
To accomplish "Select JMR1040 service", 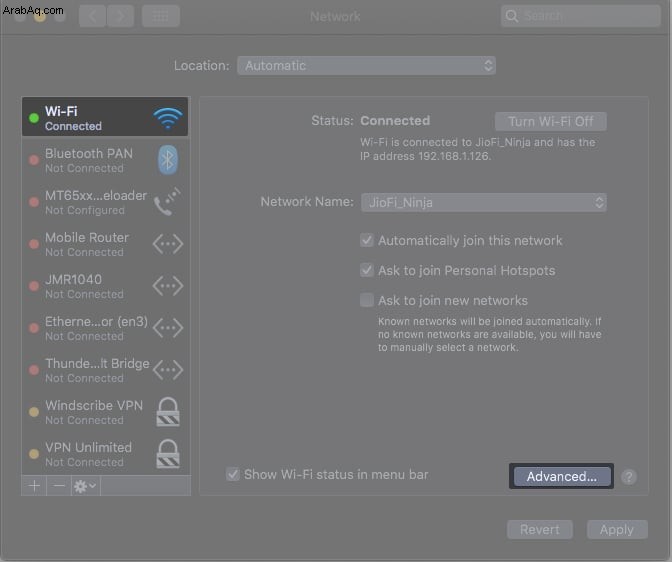I will click(105, 286).
